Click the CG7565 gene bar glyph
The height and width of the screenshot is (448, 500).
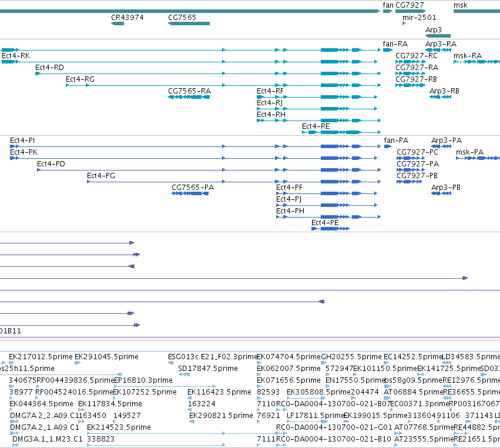pyautogui.click(x=189, y=24)
